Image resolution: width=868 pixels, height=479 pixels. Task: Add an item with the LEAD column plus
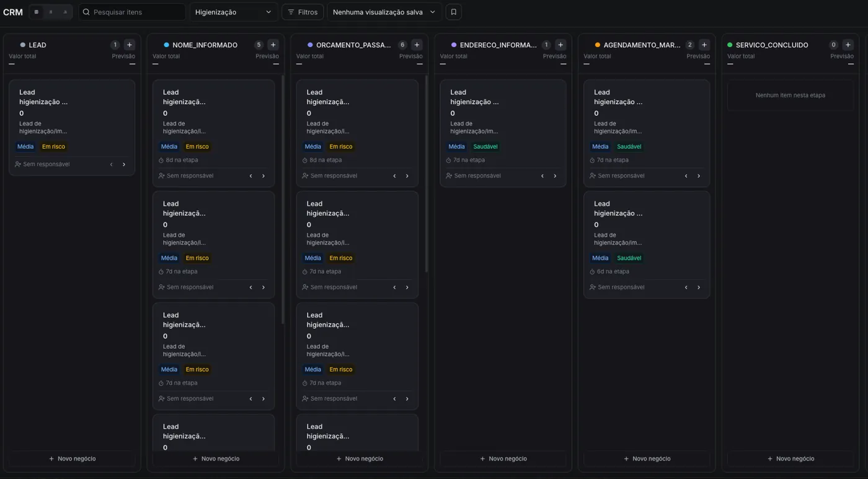[129, 45]
